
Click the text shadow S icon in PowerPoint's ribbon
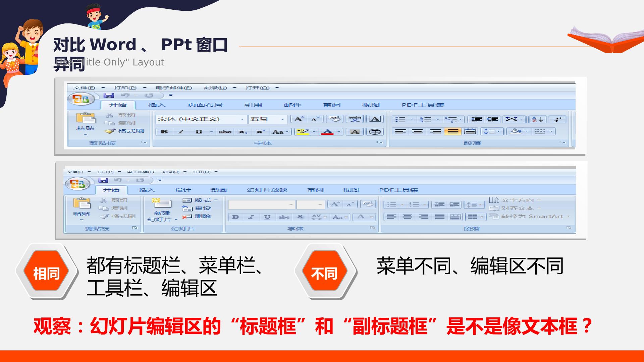point(300,217)
